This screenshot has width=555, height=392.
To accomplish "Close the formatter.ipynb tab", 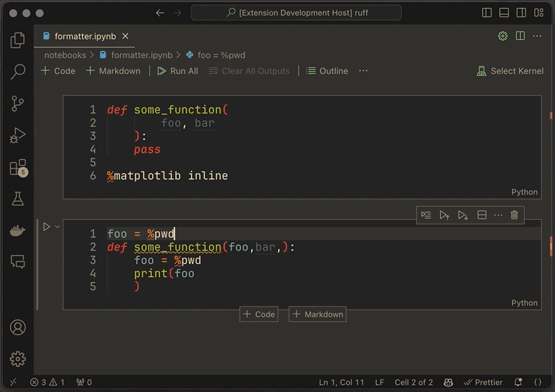I will (x=126, y=36).
